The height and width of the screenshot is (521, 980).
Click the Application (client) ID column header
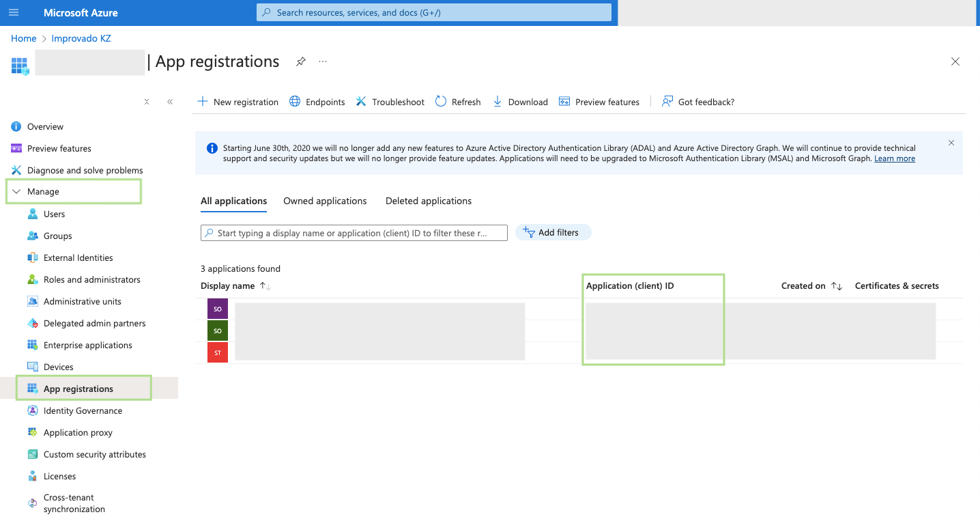tap(630, 286)
